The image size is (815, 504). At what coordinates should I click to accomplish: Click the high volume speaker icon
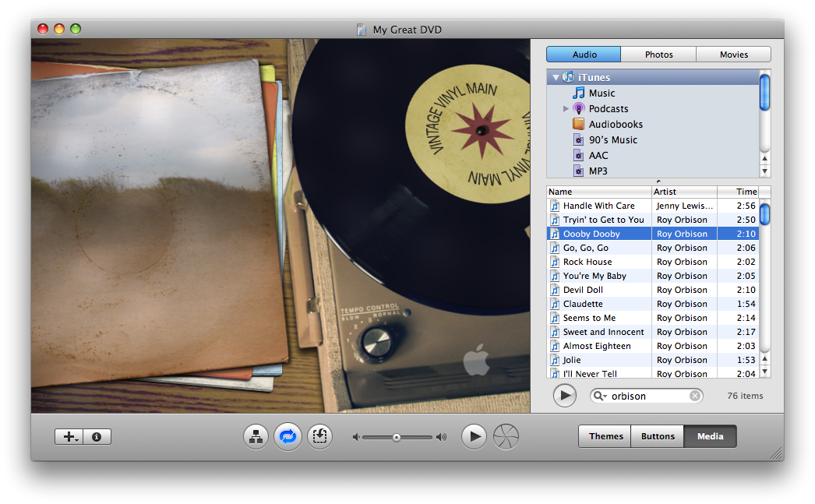[441, 438]
